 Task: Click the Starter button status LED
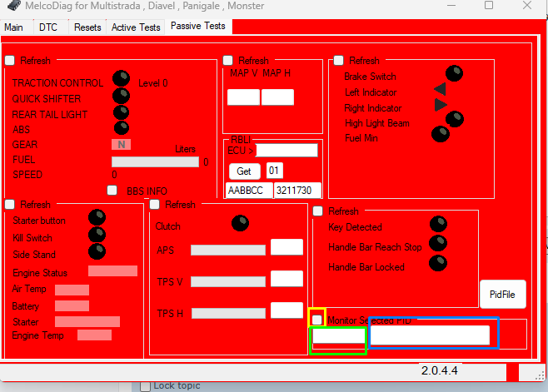(97, 217)
